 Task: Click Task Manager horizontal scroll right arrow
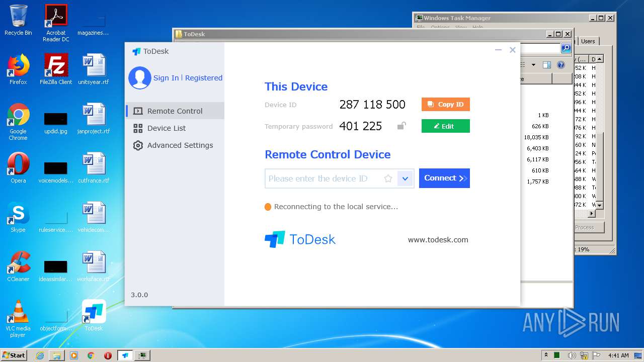pyautogui.click(x=592, y=213)
